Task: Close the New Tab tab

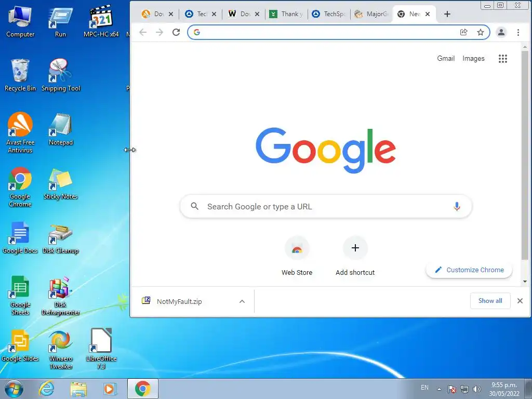Action: pos(428,14)
